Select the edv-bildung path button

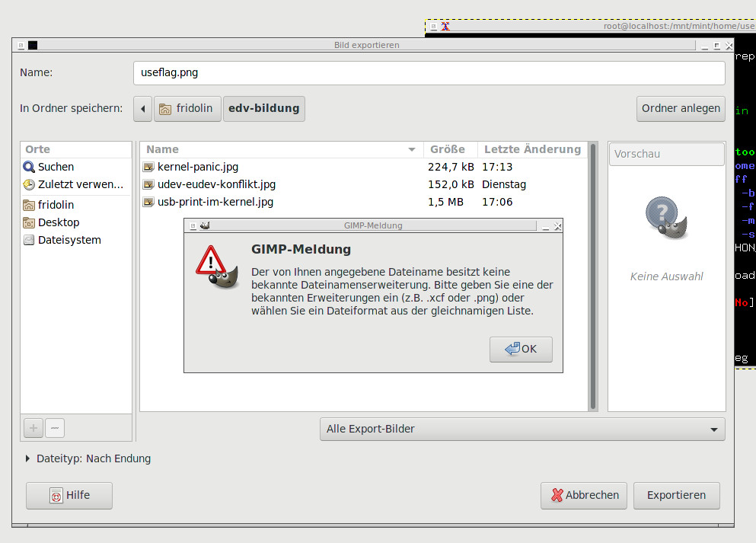263,108
